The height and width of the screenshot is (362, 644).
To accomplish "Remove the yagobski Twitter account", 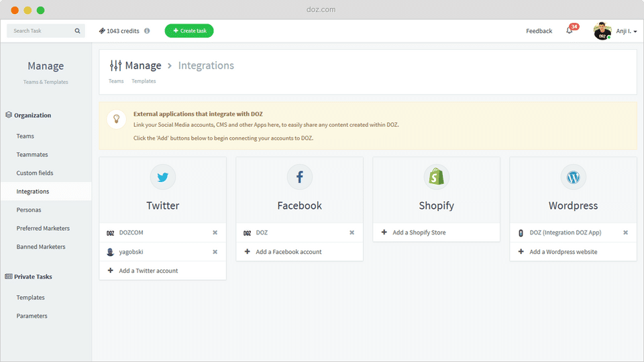I will pos(215,252).
